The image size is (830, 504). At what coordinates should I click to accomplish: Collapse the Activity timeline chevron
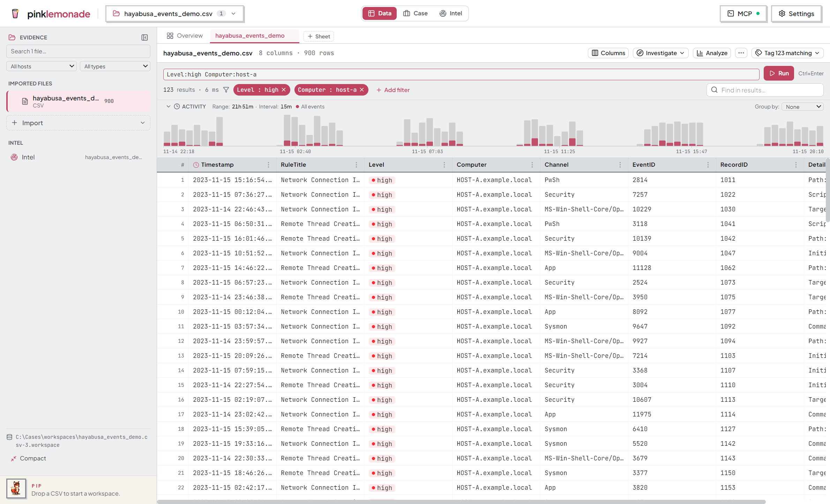[169, 107]
